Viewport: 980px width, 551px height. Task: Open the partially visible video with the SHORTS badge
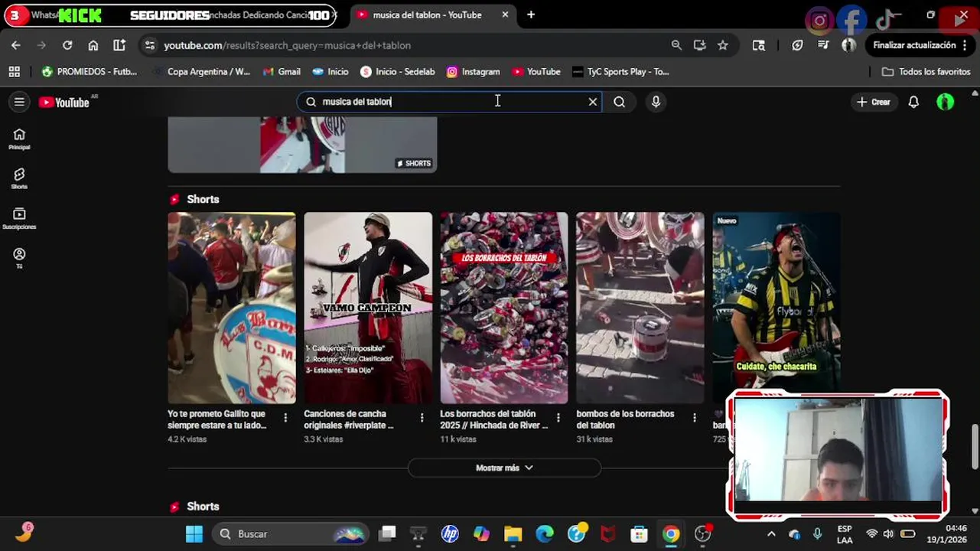tap(302, 145)
